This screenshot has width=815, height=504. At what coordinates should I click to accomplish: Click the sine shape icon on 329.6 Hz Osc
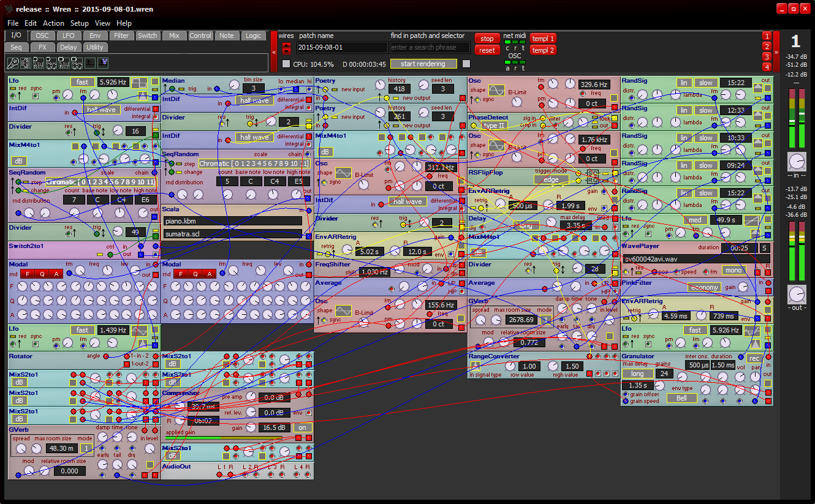tap(496, 90)
